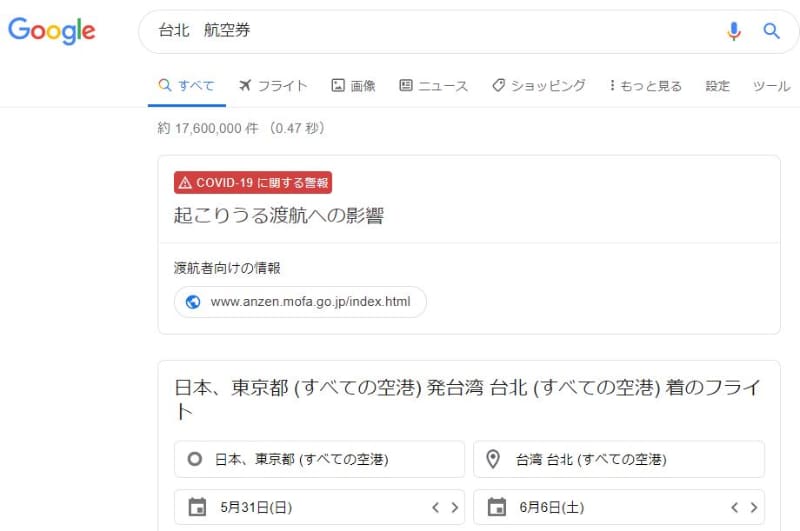Switch to the フライト tab
The height and width of the screenshot is (531, 800).
(273, 86)
